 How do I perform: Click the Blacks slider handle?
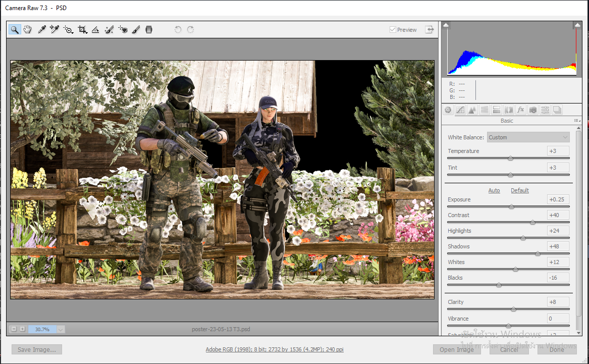499,285
